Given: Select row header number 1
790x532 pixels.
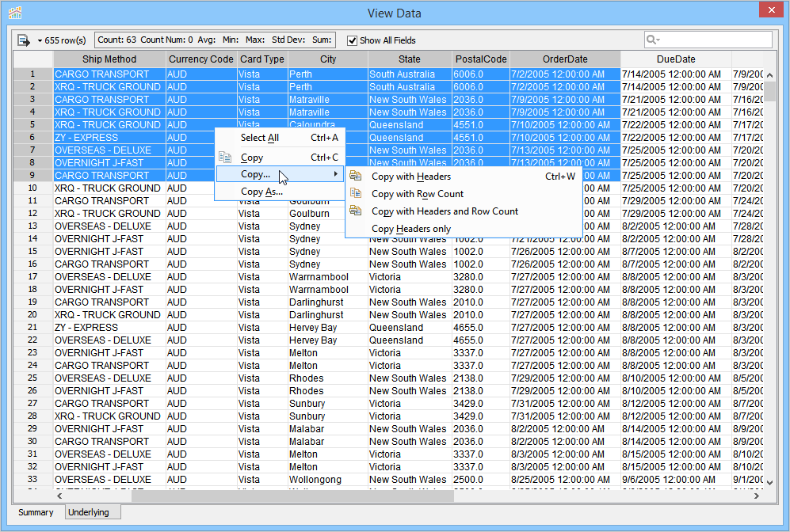Looking at the screenshot, I should (x=32, y=74).
